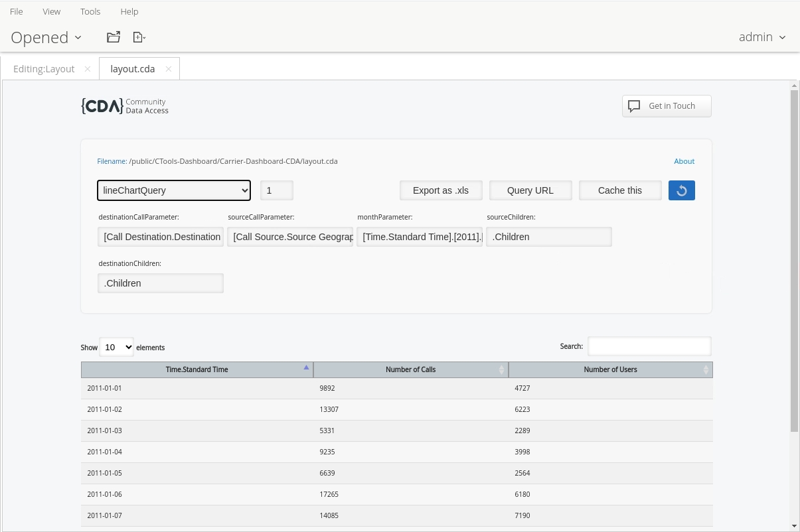Click the blue refresh query button
800x532 pixels.
pos(681,190)
